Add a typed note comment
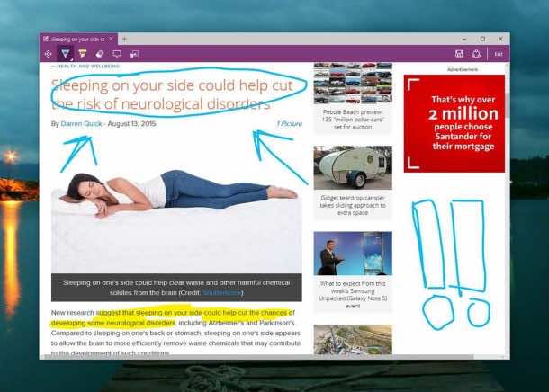Image resolution: width=549 pixels, height=392 pixels. point(117,54)
